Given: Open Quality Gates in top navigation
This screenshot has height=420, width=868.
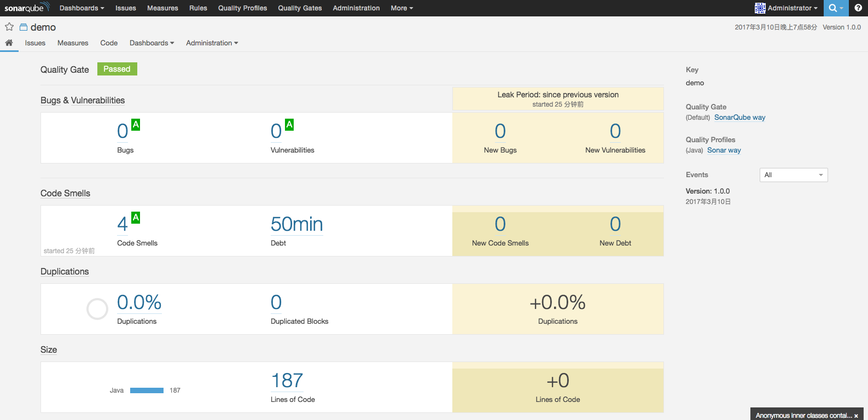Looking at the screenshot, I should (x=300, y=8).
